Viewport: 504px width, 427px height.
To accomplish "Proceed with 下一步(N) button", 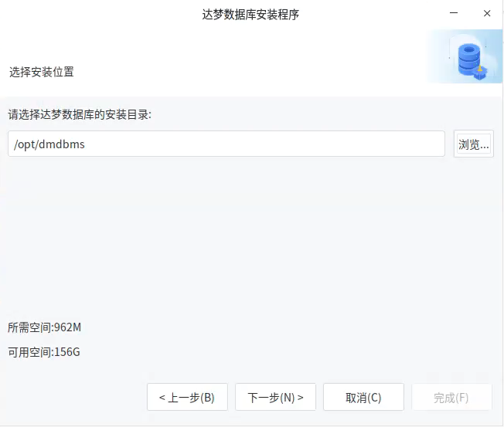I will [275, 397].
